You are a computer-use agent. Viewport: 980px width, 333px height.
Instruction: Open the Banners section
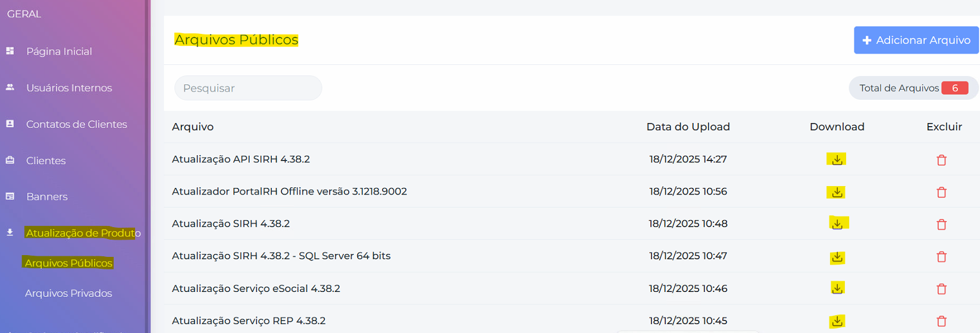tap(46, 197)
